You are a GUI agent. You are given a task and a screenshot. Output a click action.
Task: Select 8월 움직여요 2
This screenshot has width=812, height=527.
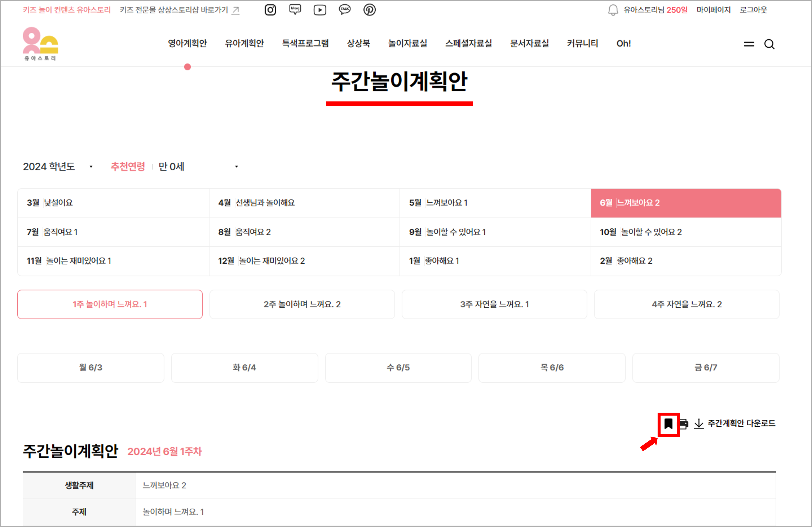[x=304, y=232]
